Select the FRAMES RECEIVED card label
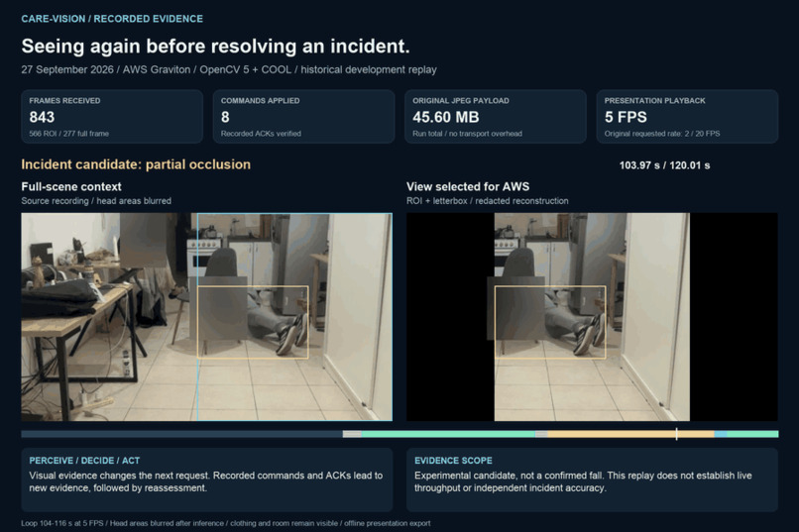The image size is (799, 532). tap(64, 101)
